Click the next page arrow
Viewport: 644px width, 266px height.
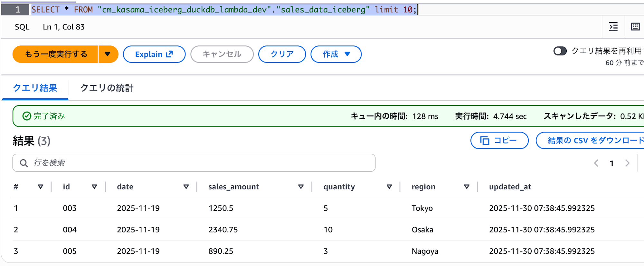tap(627, 163)
